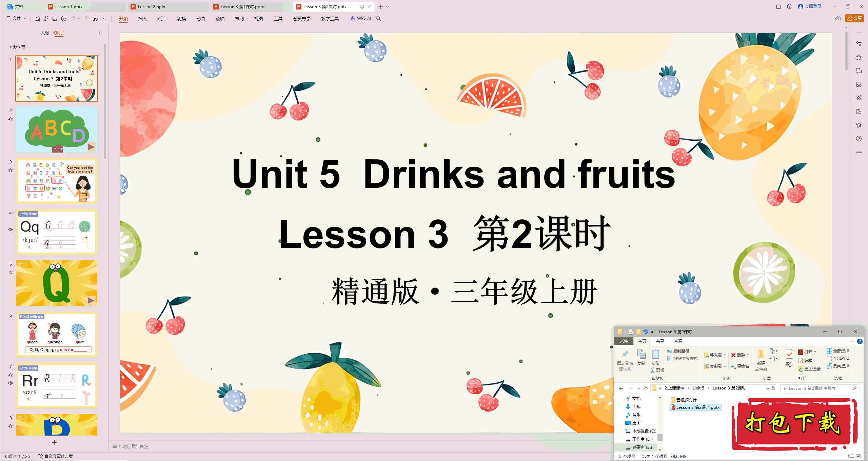Image resolution: width=868 pixels, height=461 pixels.
Task: Toggle the star marker beside slide 3
Action: click(x=11, y=170)
